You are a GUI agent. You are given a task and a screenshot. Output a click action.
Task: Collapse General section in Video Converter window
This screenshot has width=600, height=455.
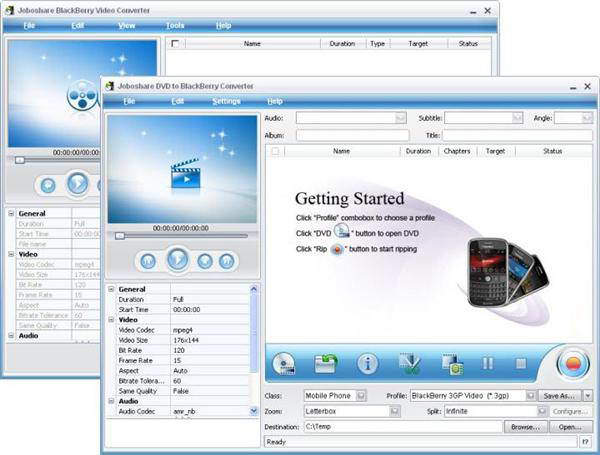[11, 214]
